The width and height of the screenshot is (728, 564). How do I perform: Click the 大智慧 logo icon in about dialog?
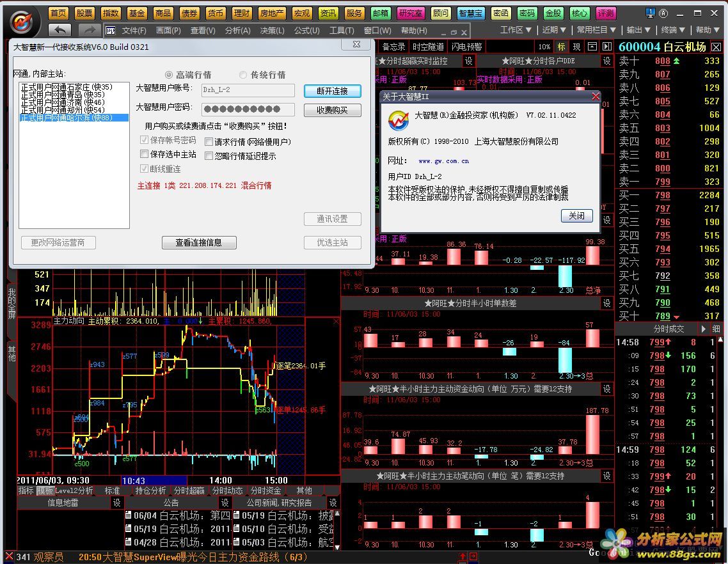398,120
